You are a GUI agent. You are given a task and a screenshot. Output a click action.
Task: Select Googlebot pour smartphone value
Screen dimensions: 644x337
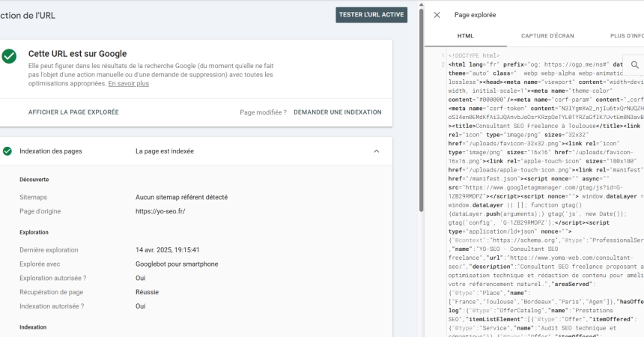[177, 264]
